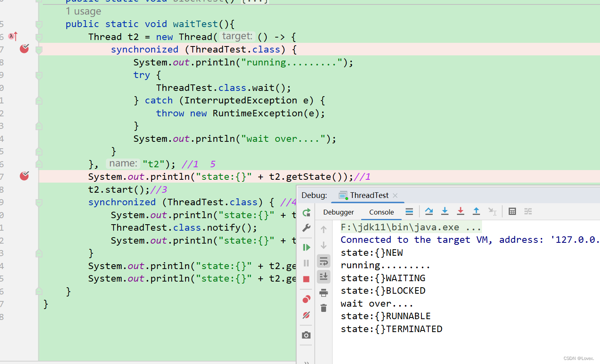Click 'Debug:' panel label
The height and width of the screenshot is (364, 600).
click(314, 195)
